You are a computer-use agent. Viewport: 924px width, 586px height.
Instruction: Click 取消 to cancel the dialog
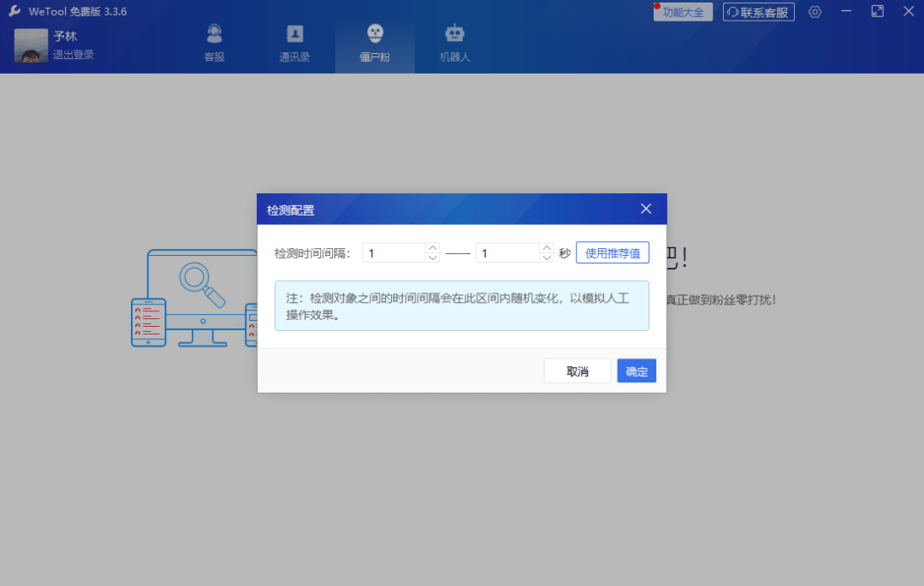[577, 371]
